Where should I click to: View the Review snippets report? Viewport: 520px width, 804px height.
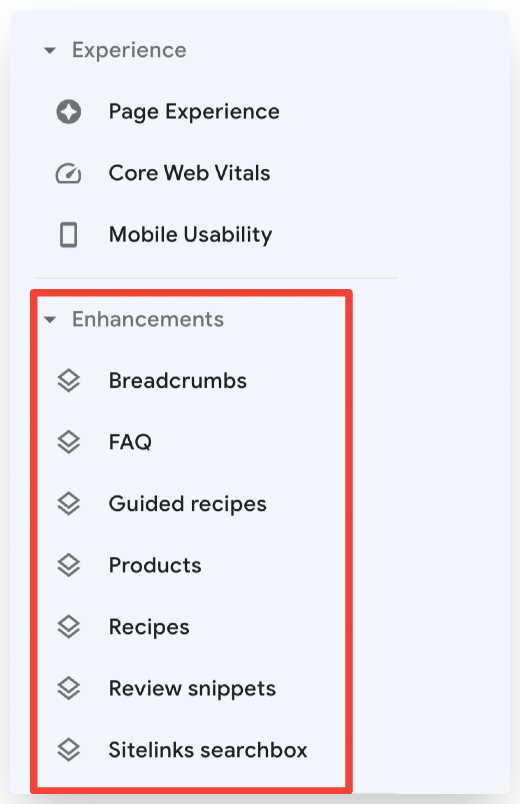tap(192, 689)
